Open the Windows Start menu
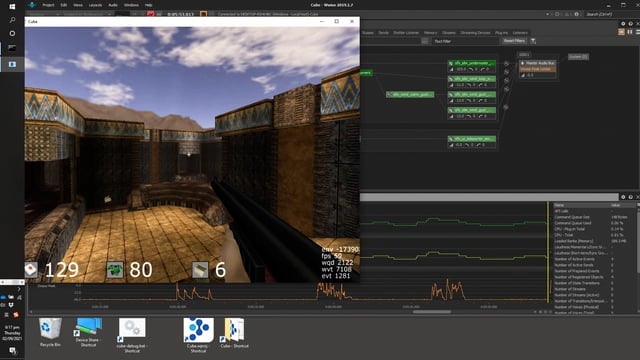 click(12, 7)
